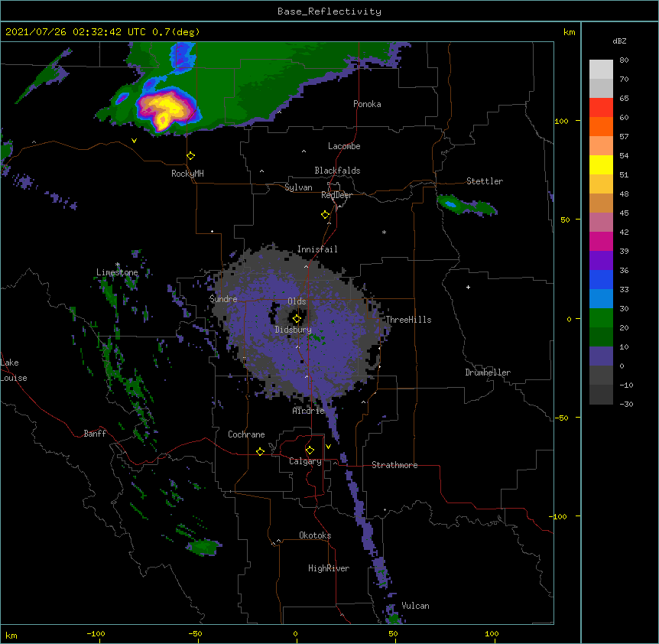The height and width of the screenshot is (644, 659).
Task: Click the Lake Louise label
Action: [x=12, y=370]
